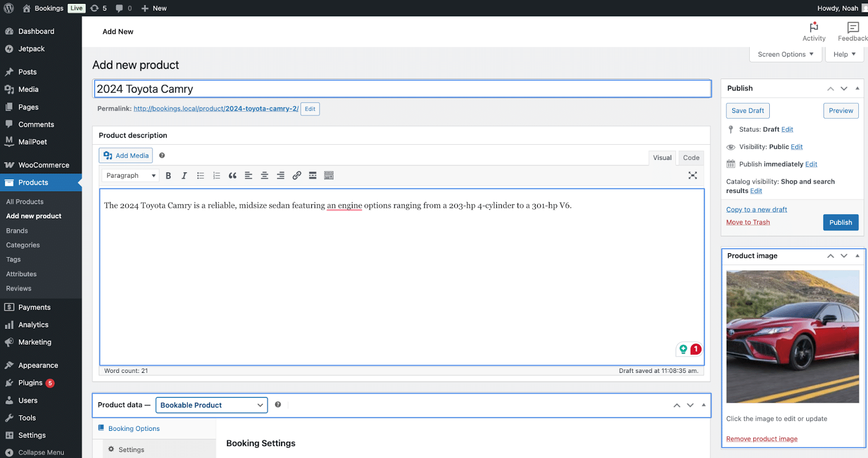The height and width of the screenshot is (458, 868).
Task: Insert a numbered list
Action: pyautogui.click(x=216, y=176)
